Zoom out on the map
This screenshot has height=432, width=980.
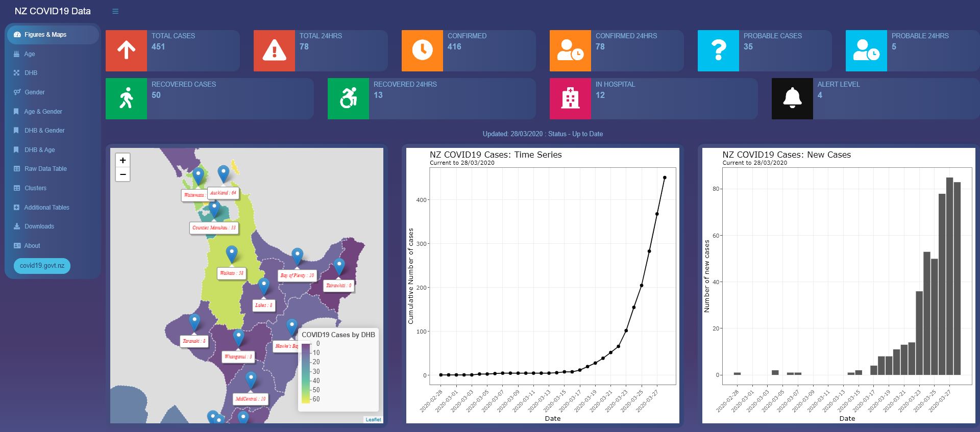coord(122,174)
